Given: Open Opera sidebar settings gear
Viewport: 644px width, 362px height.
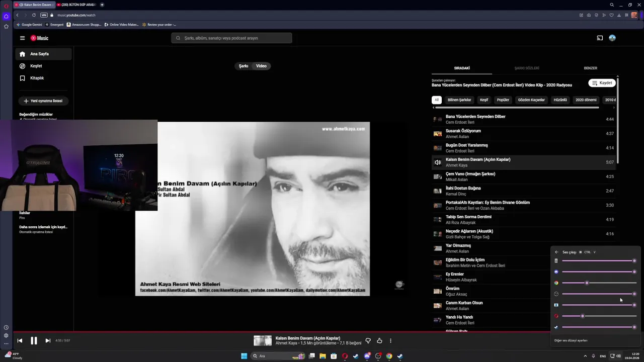Looking at the screenshot, I should point(6,335).
